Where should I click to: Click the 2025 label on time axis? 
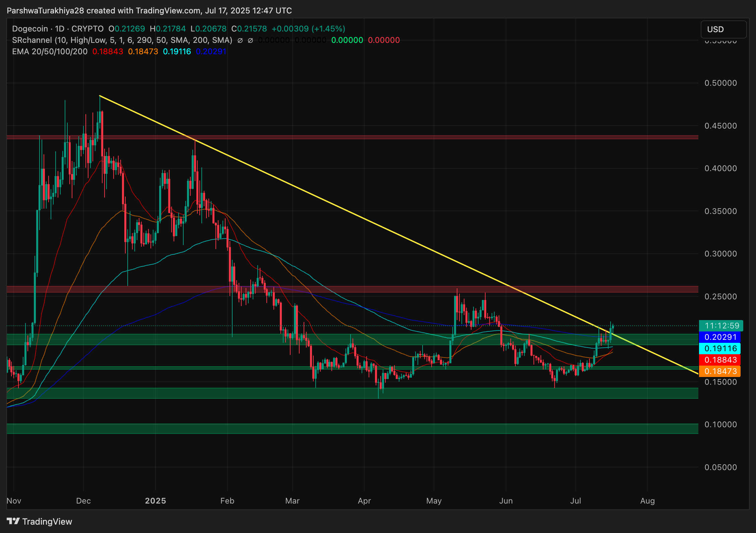[155, 501]
